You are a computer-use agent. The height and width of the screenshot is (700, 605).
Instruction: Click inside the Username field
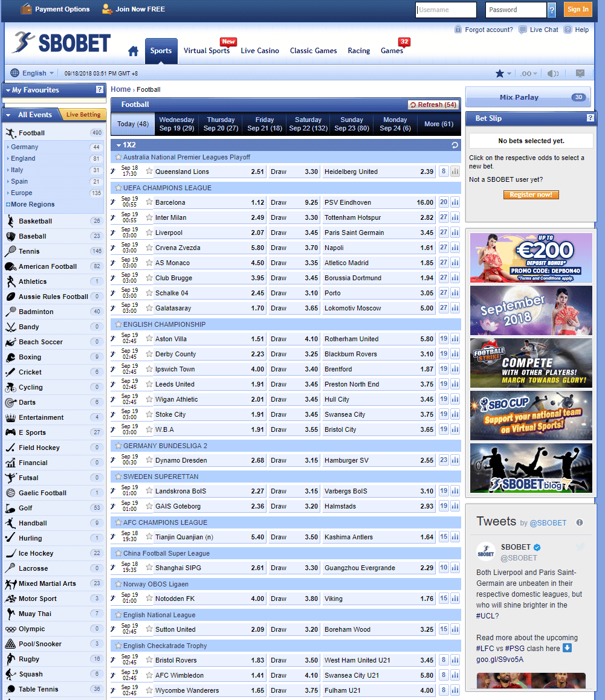coord(445,10)
